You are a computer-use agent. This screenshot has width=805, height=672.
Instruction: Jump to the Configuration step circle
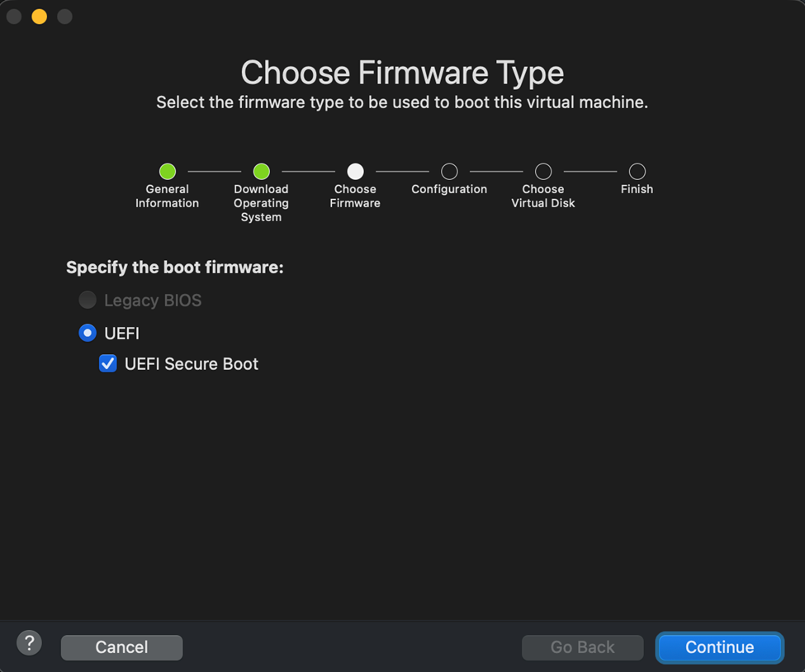click(x=449, y=171)
